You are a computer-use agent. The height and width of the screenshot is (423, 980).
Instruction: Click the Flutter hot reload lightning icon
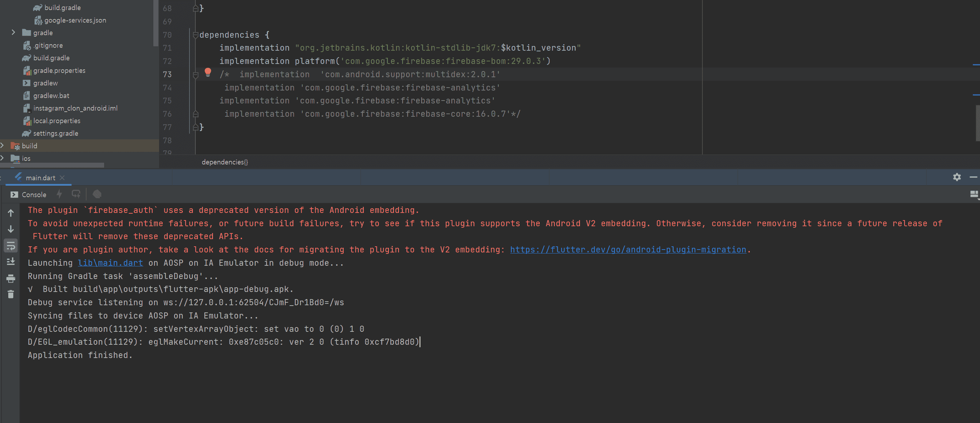pos(59,194)
